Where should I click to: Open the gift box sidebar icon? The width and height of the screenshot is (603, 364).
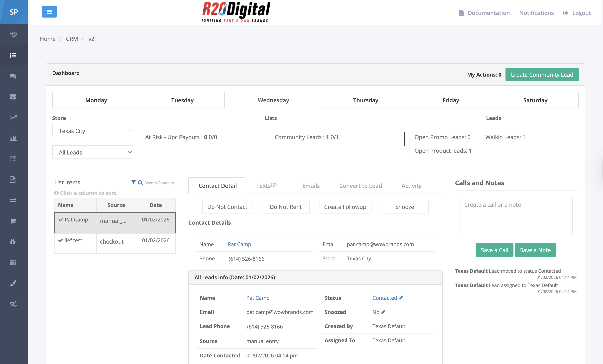coord(13,242)
